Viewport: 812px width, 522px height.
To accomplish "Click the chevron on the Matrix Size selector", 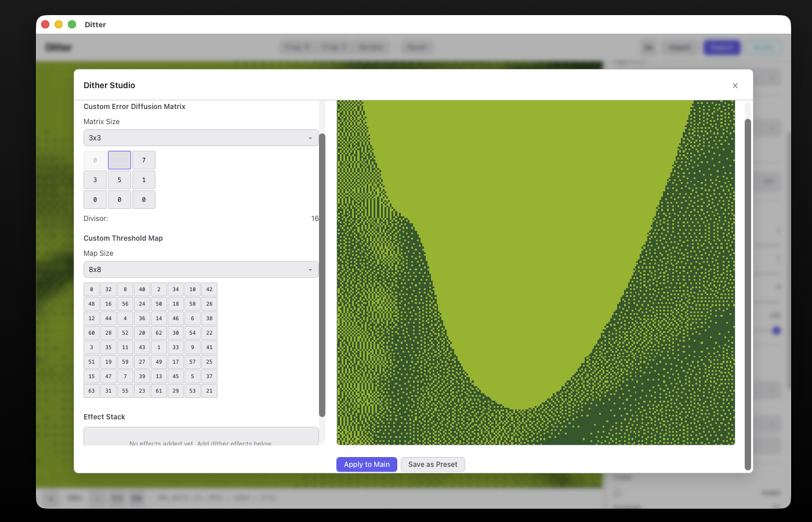I will (310, 138).
